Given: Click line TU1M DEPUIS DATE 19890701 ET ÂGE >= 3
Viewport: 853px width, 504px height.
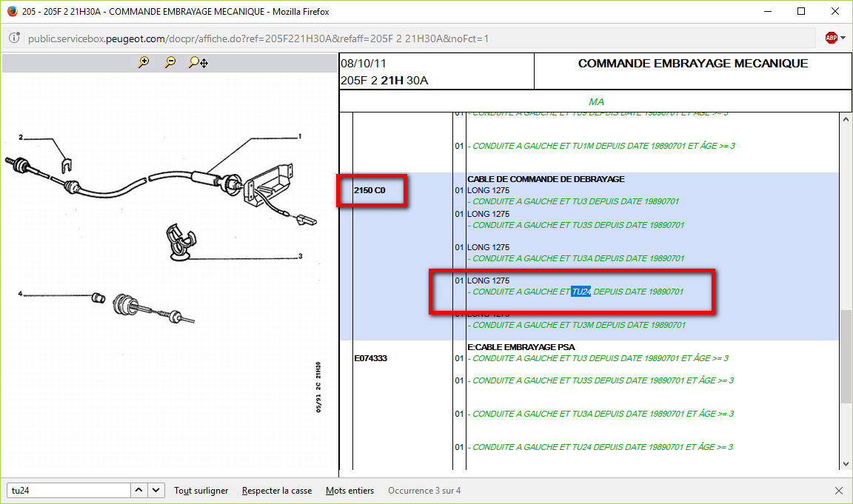Looking at the screenshot, I should pos(601,146).
